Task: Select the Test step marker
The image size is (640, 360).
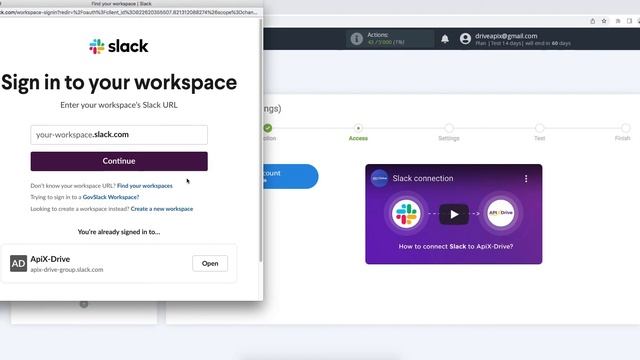Action: tap(540, 128)
